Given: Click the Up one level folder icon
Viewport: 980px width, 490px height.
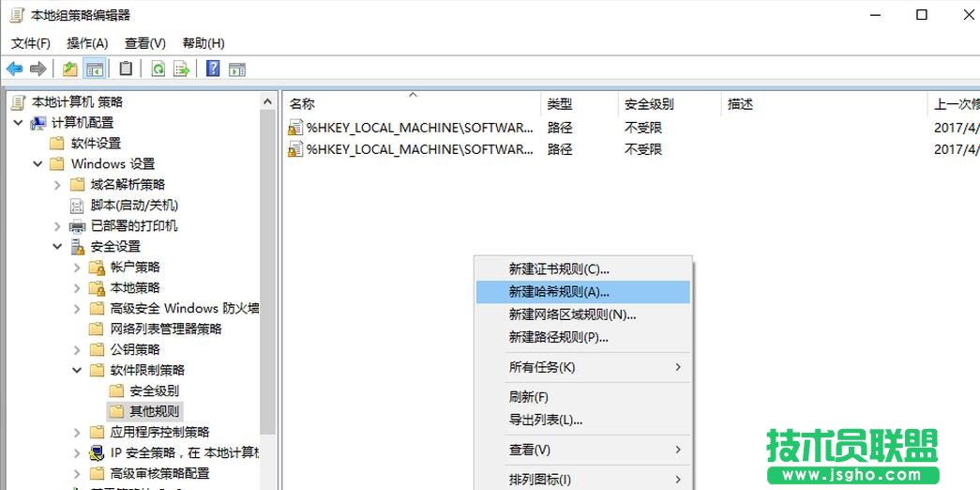Looking at the screenshot, I should click(70, 69).
